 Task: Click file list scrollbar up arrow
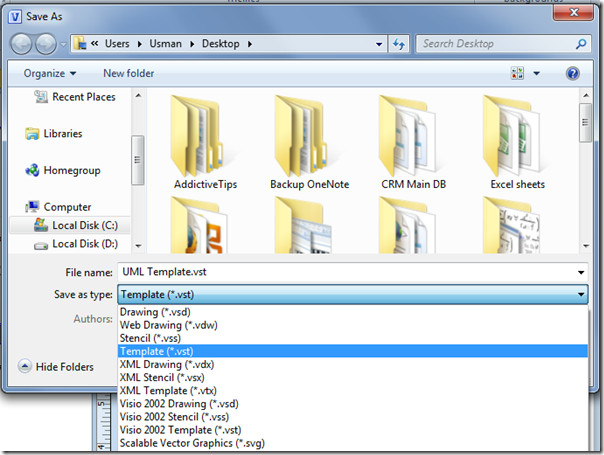[x=586, y=95]
